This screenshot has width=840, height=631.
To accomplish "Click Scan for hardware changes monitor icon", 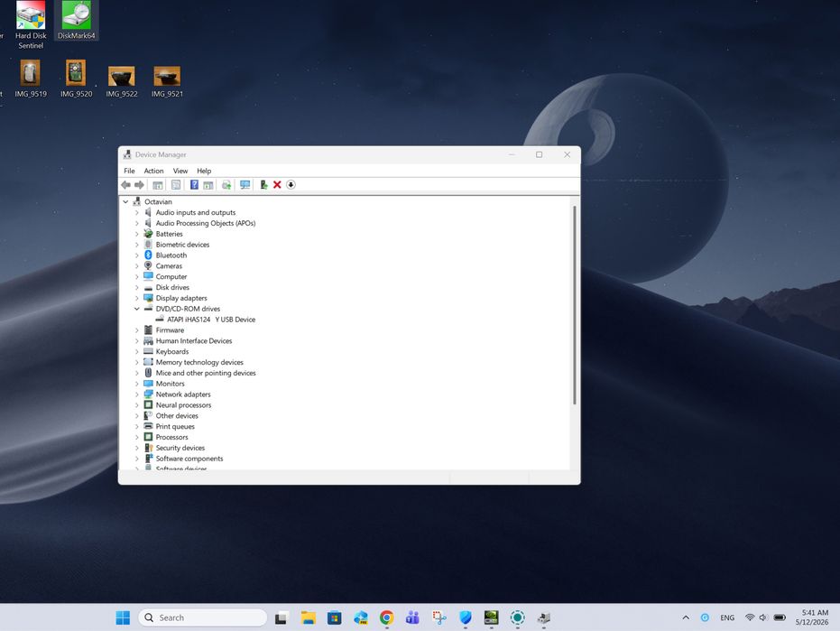I will pos(245,185).
